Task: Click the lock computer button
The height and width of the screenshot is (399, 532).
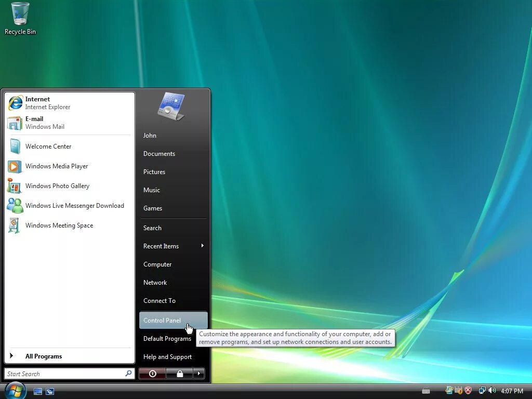Action: (x=179, y=374)
